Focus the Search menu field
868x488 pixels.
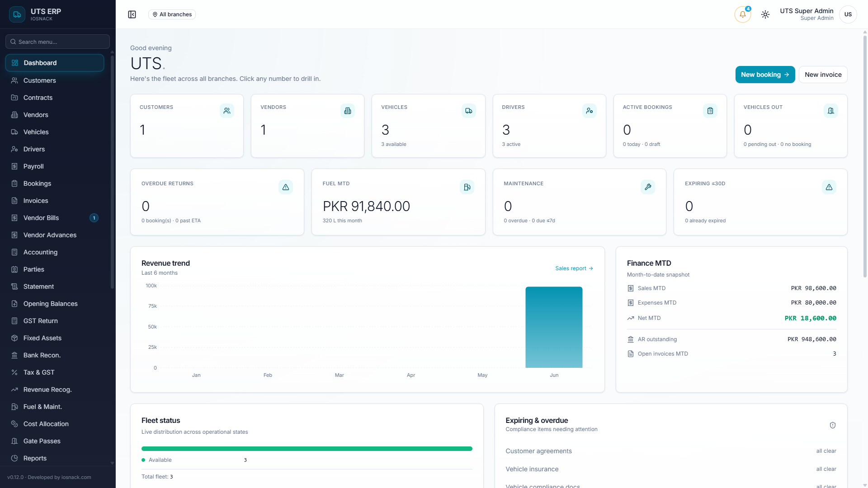57,42
